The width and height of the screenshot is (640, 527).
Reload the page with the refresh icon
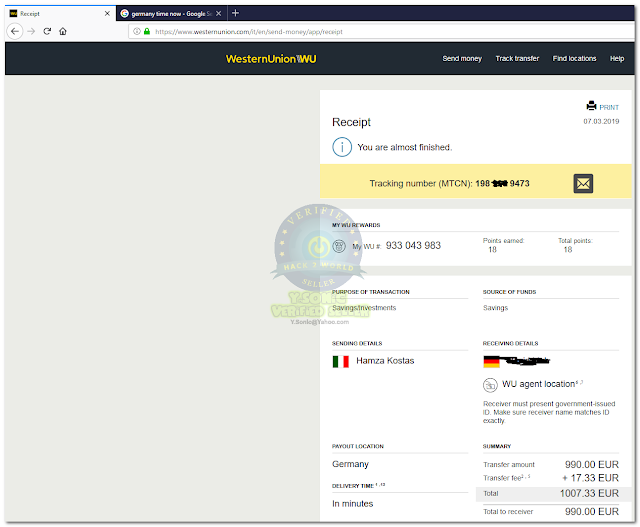(x=47, y=31)
